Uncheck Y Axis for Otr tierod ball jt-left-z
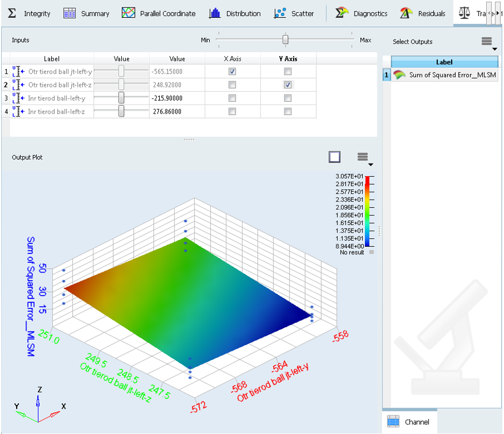Image resolution: width=504 pixels, height=434 pixels. 288,85
